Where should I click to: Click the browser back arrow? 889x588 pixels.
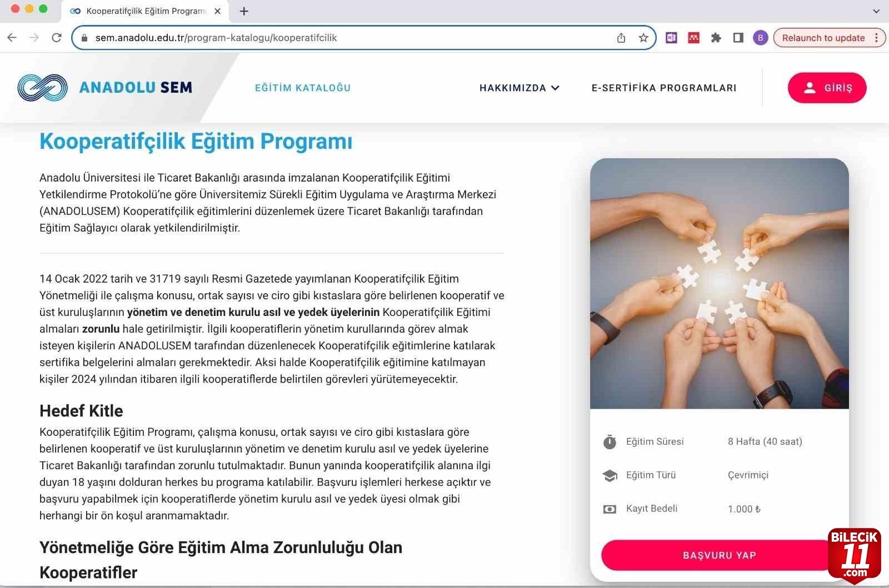click(x=12, y=38)
